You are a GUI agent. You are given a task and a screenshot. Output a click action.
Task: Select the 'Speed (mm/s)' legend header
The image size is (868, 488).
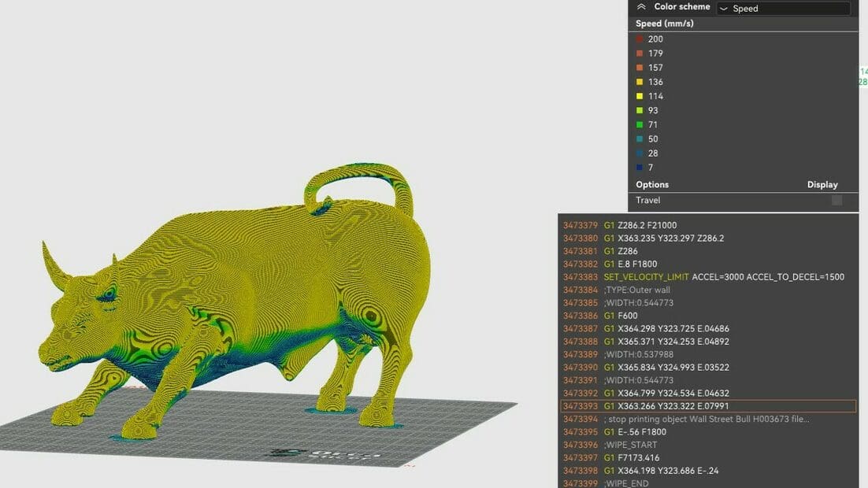coord(664,24)
